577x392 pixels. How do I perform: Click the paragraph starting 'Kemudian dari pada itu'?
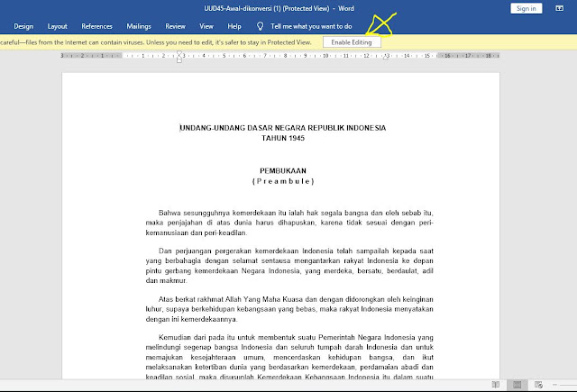(289, 357)
